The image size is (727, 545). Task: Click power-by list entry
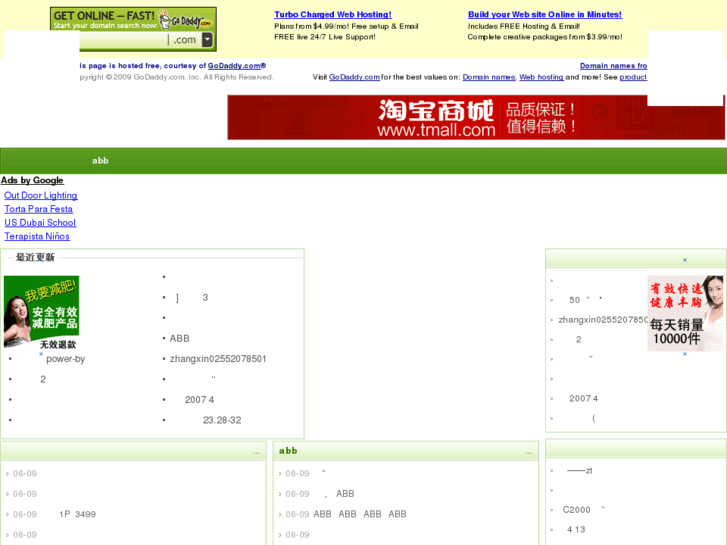tap(65, 359)
